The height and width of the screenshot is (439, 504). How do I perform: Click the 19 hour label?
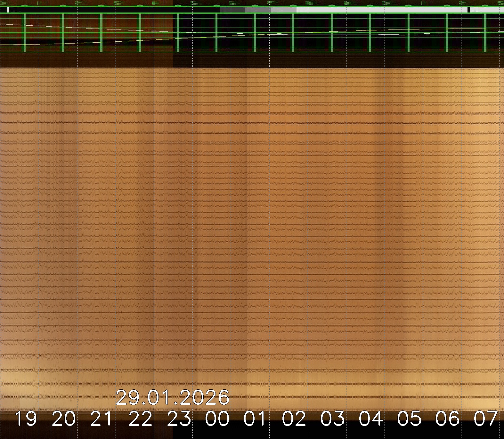point(26,419)
